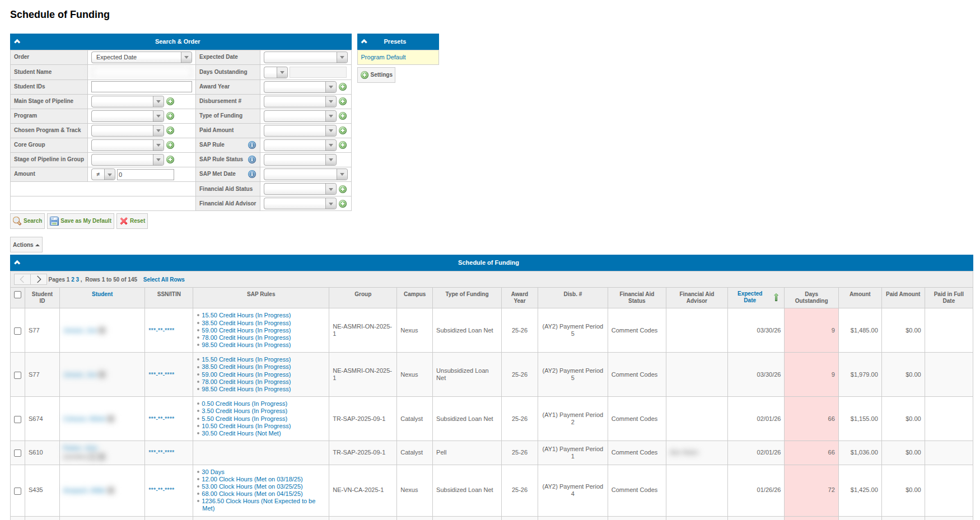This screenshot has height=520, width=980.
Task: Check the row for student S674
Action: click(17, 419)
